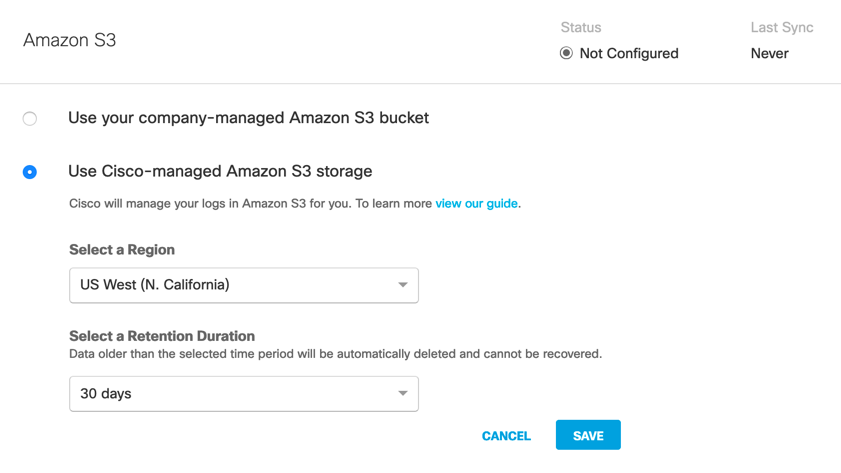This screenshot has height=473, width=841.
Task: Click the US West (N. California) text
Action: pyautogui.click(x=155, y=285)
